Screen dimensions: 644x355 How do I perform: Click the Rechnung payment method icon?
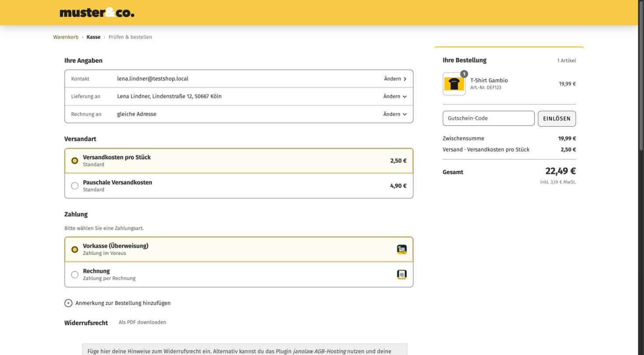coord(401,275)
